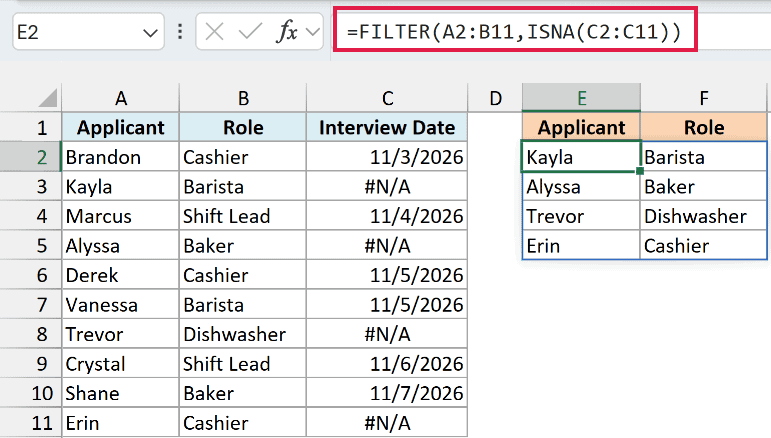This screenshot has height=438, width=771.
Task: Click the formula bar three-dot resize handle
Action: tap(180, 32)
